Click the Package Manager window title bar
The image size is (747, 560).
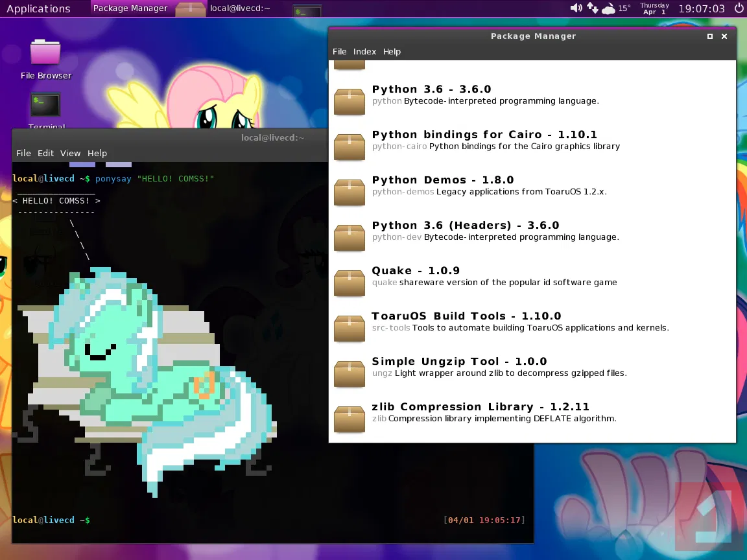click(x=533, y=36)
